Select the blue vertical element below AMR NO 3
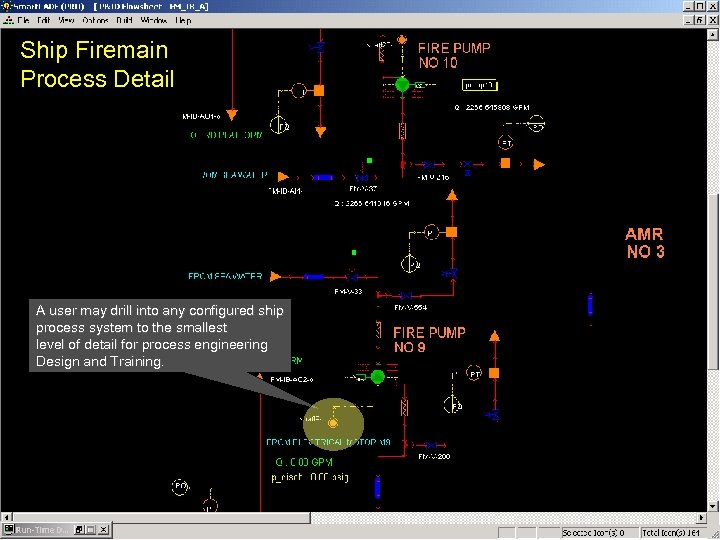720x540 pixels. click(x=590, y=304)
